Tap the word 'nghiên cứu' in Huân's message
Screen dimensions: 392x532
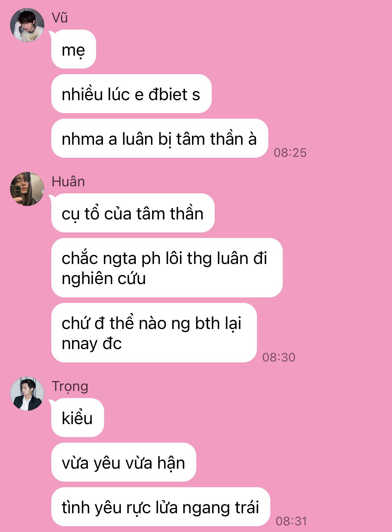click(x=104, y=279)
